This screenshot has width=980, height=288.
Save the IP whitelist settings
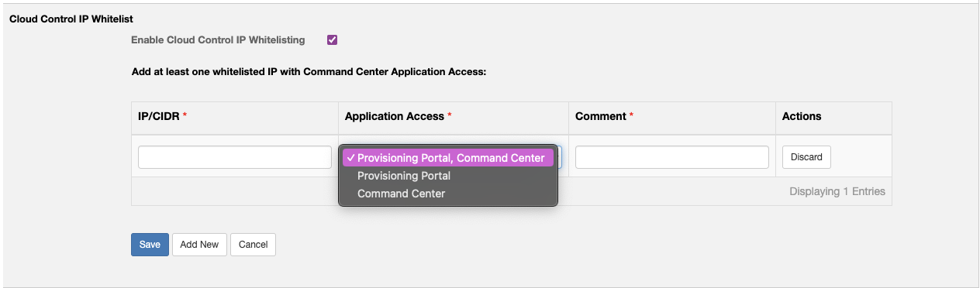tap(150, 245)
